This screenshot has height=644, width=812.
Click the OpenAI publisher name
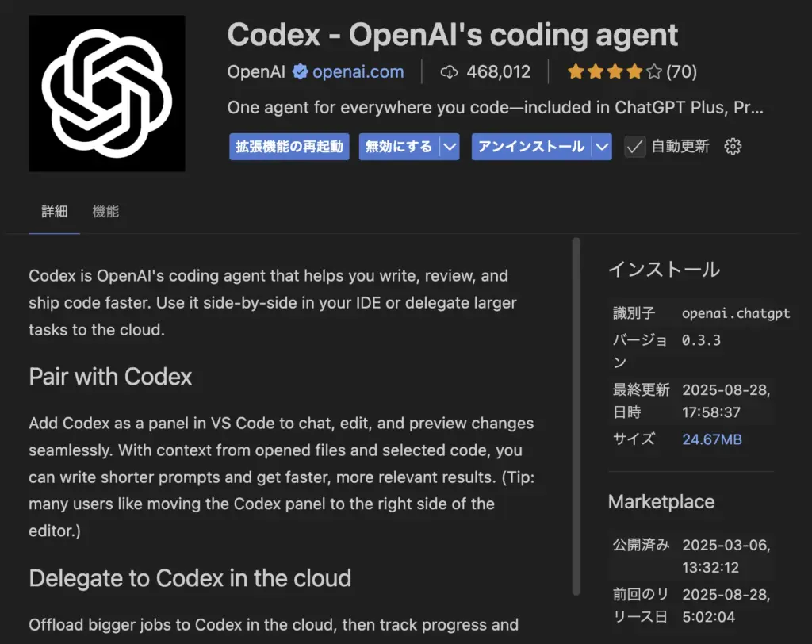tap(256, 71)
